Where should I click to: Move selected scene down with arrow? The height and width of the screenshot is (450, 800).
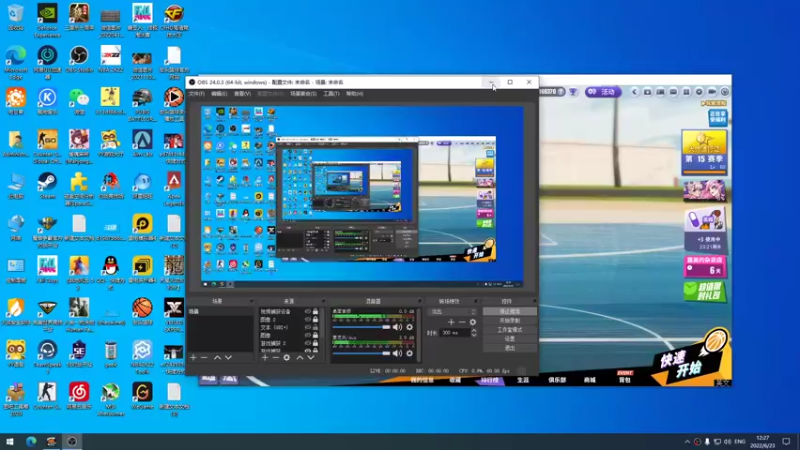tap(228, 358)
